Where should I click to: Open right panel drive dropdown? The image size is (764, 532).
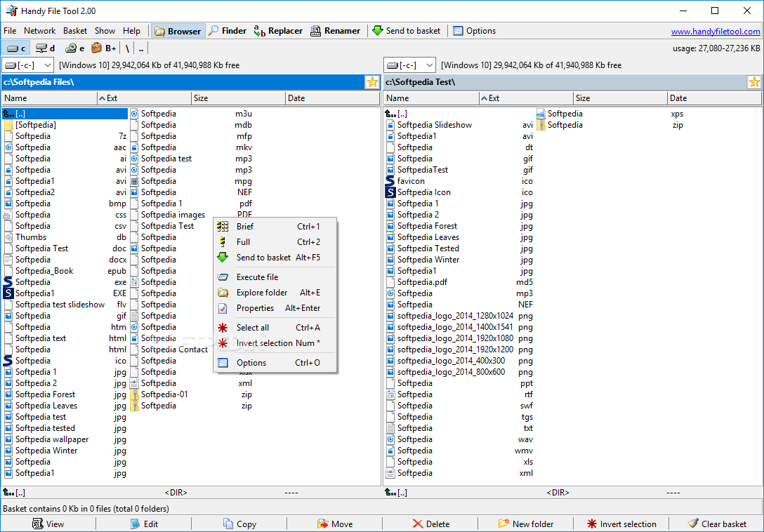point(410,65)
